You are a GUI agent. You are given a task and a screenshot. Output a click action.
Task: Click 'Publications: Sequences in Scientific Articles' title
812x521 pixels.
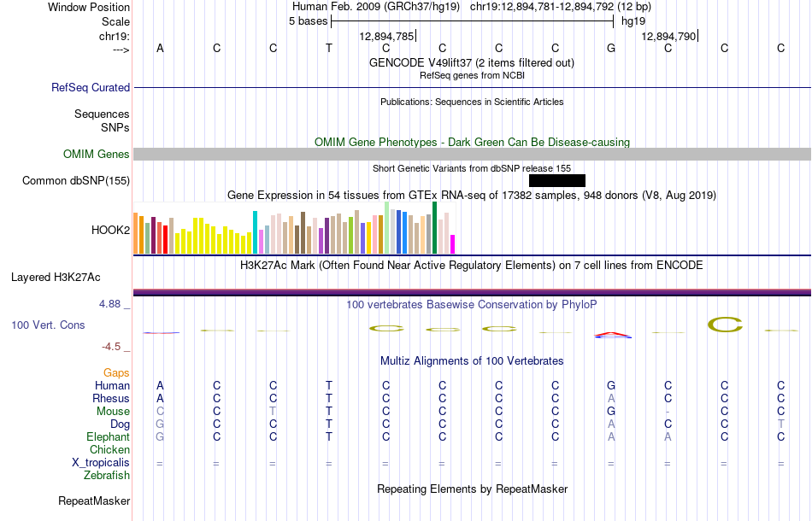pos(472,102)
